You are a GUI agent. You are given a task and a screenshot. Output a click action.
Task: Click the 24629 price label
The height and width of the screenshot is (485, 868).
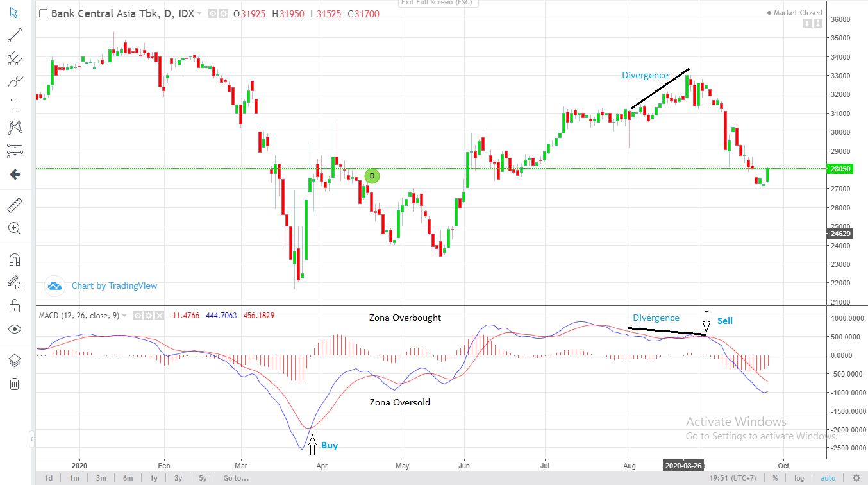click(x=840, y=234)
